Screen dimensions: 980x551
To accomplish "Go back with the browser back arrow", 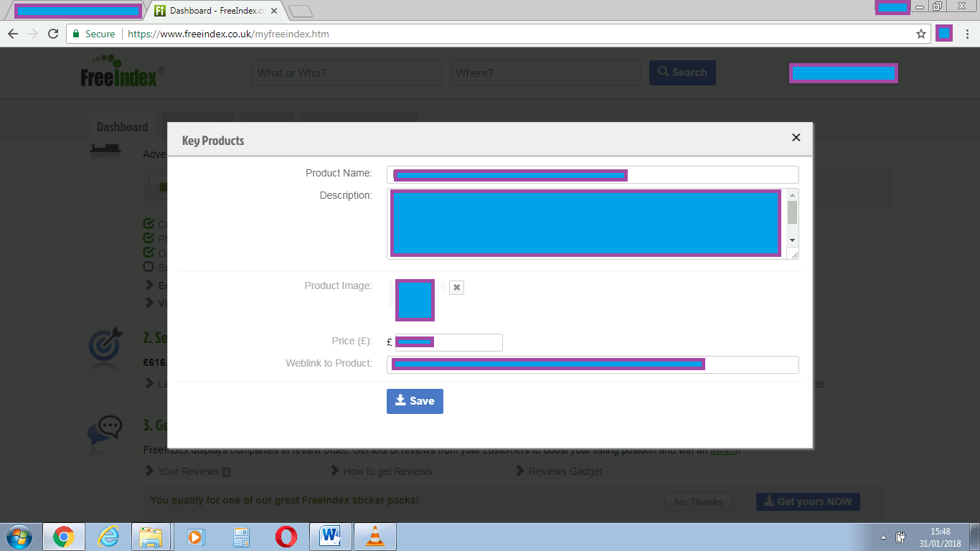I will point(13,34).
